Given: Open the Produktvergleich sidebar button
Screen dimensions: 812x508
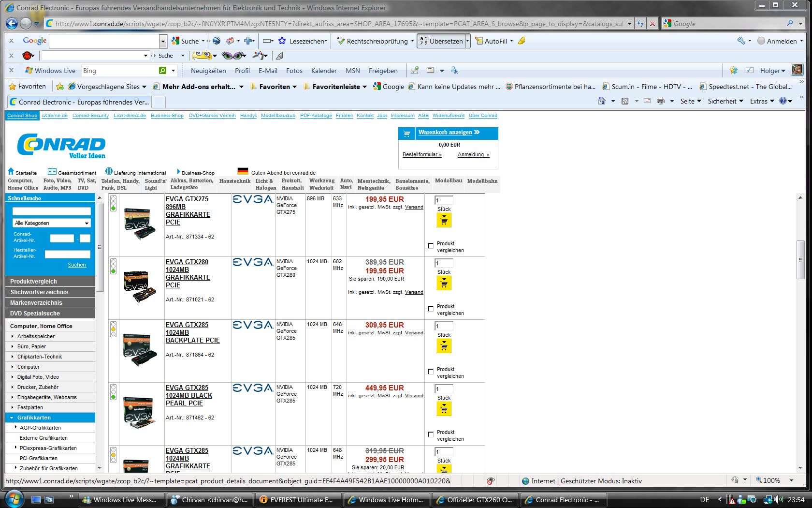Looking at the screenshot, I should click(50, 281).
